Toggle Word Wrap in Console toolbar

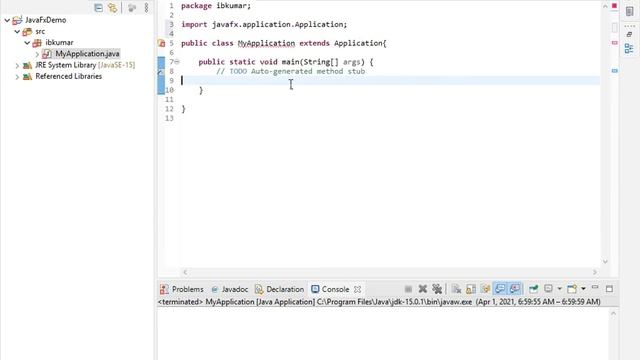[485, 289]
